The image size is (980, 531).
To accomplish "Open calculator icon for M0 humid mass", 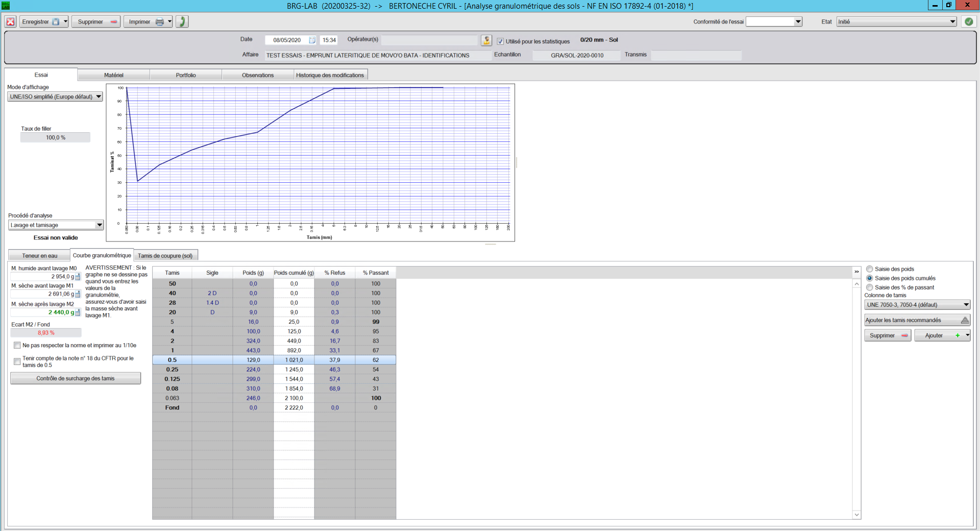I will coord(78,277).
